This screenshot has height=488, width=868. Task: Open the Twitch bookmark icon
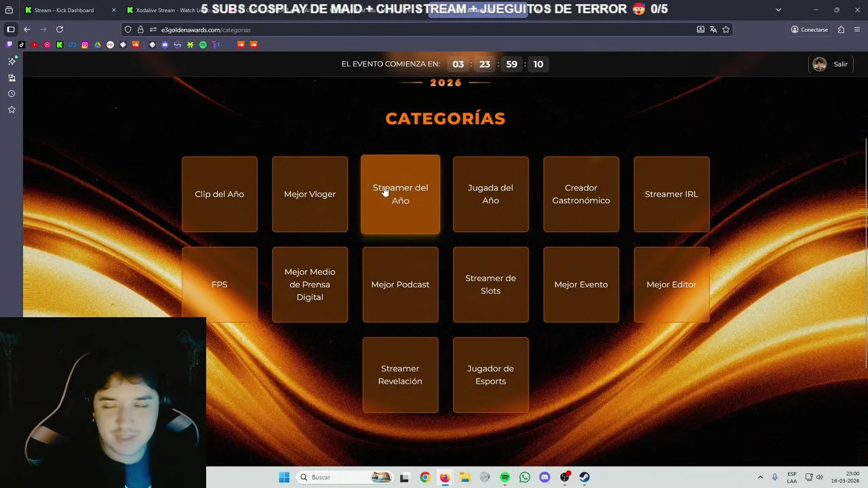[9, 45]
